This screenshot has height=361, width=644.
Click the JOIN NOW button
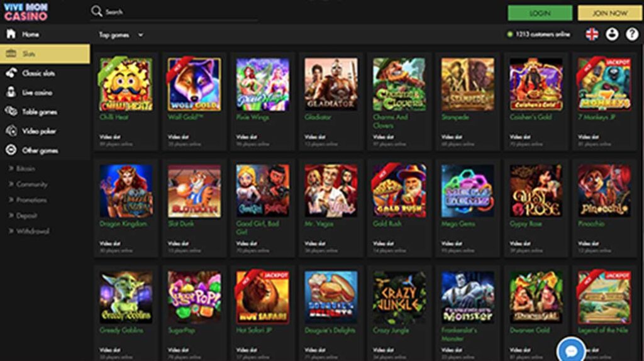point(609,13)
